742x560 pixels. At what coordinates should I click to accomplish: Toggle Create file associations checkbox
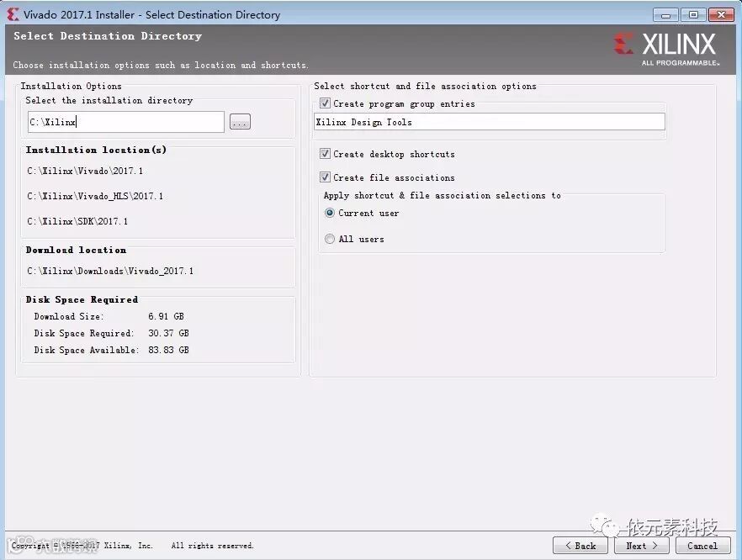(x=325, y=177)
